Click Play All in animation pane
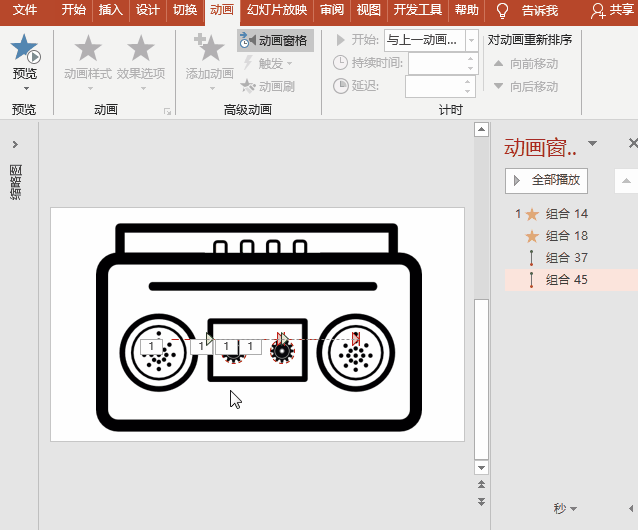The width and height of the screenshot is (638, 530). tap(546, 180)
